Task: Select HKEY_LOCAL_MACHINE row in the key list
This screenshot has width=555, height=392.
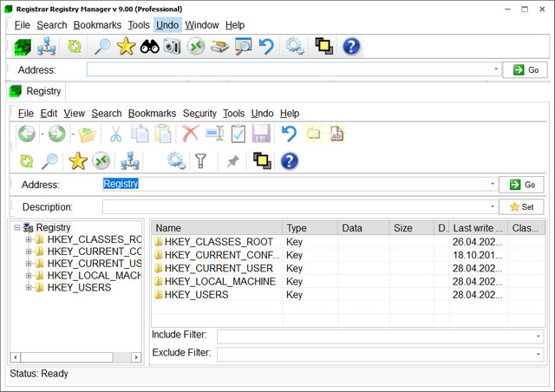Action: click(220, 282)
